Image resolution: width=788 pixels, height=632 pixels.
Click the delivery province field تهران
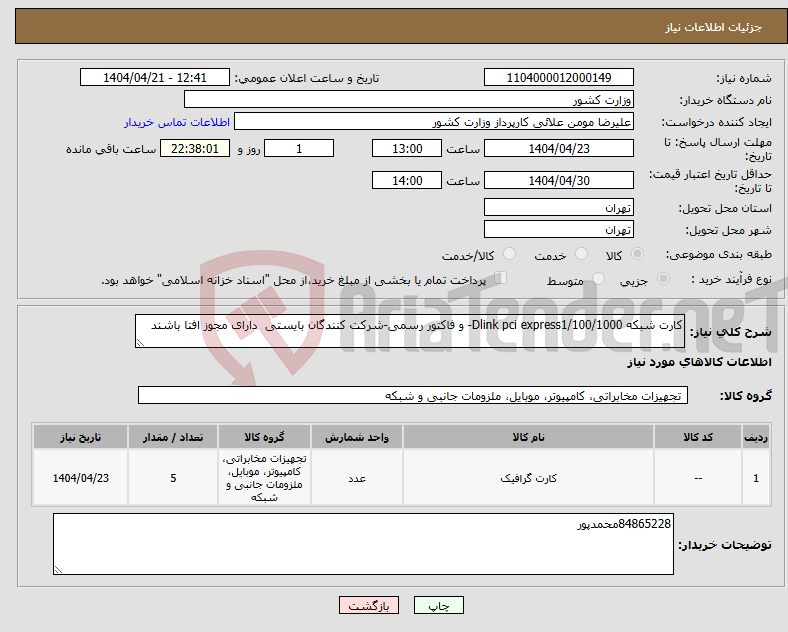pos(558,207)
